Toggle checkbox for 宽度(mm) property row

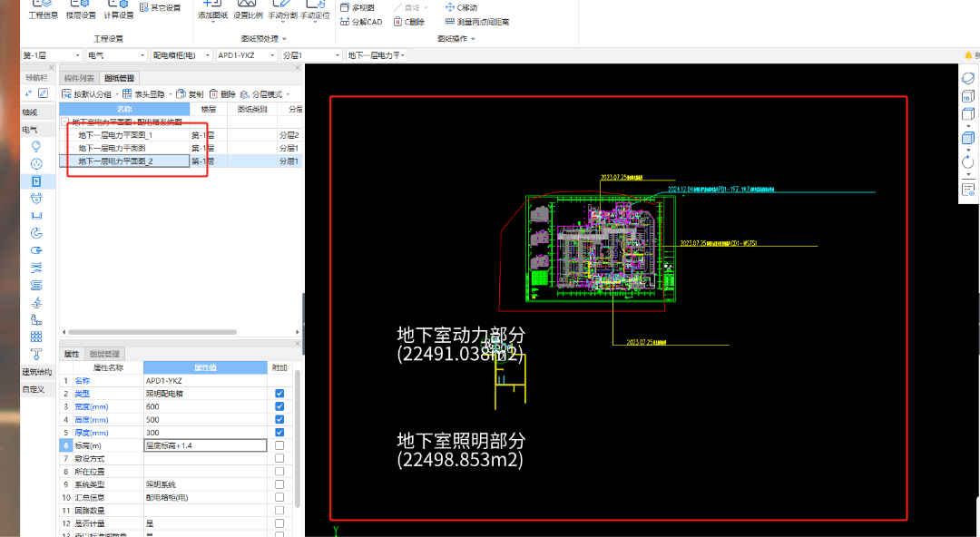(279, 406)
